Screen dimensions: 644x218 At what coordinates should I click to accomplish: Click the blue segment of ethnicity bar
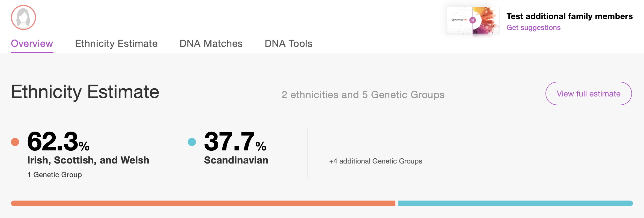515,203
